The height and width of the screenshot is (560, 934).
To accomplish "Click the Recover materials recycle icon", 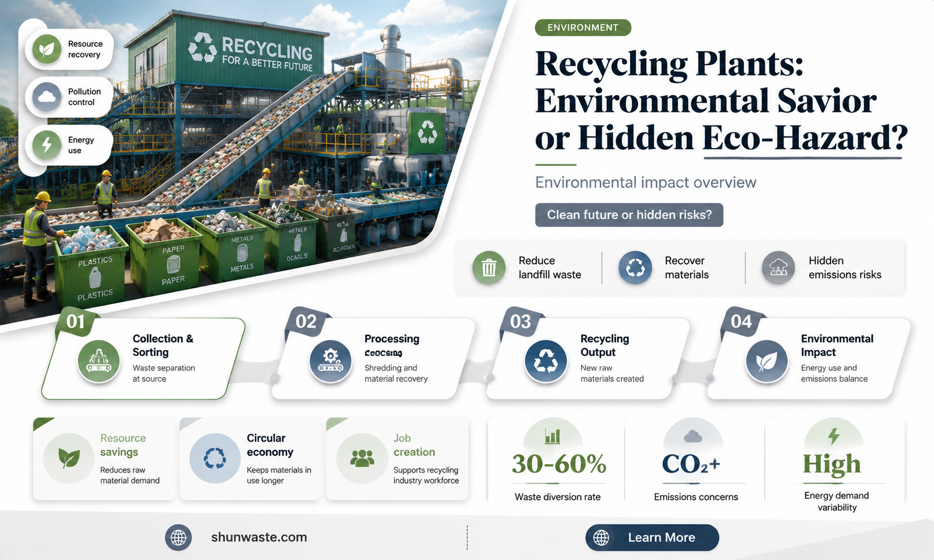I will pos(635,268).
